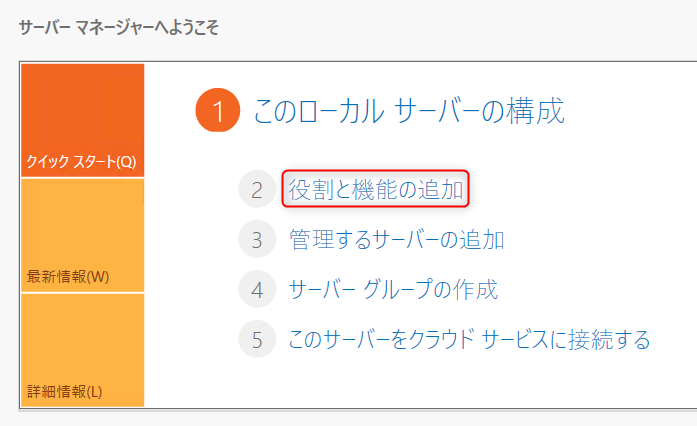Click the dark orange area above クイック スタート(Q)
This screenshot has height=426, width=697.
coord(82,100)
